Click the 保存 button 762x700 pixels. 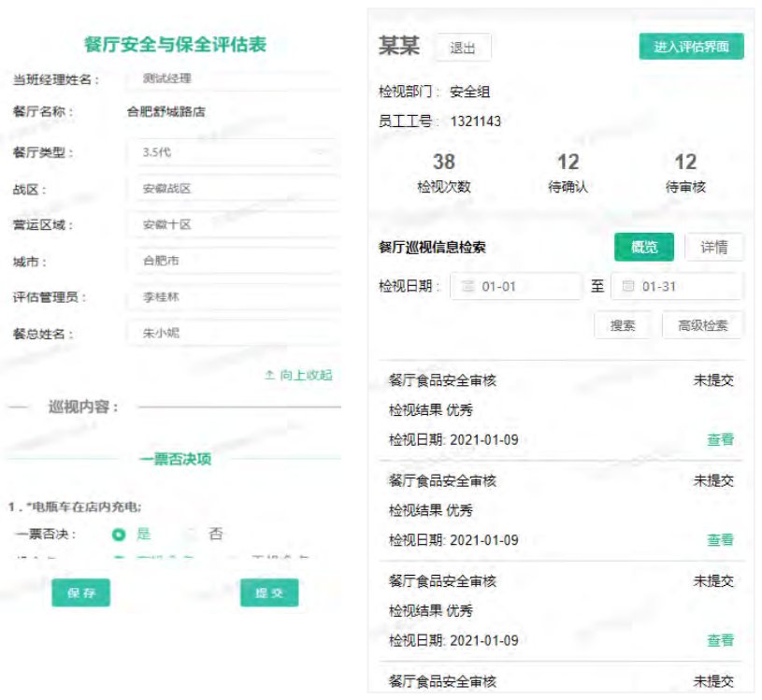(x=80, y=593)
